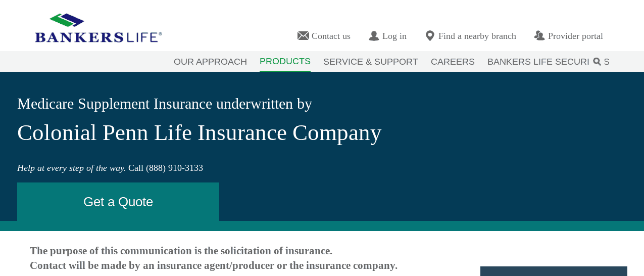Click the location pin branch icon
644x276 pixels.
(430, 36)
